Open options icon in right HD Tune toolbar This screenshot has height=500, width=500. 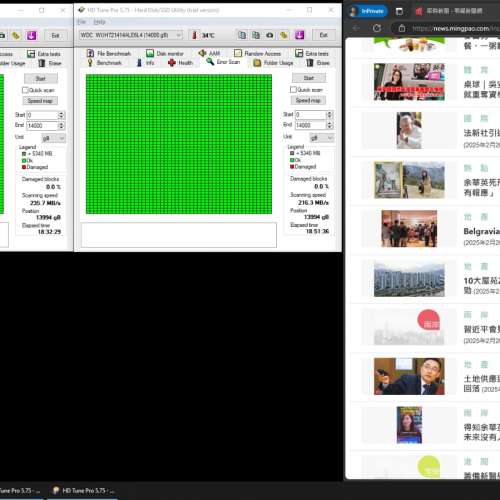[x=284, y=35]
